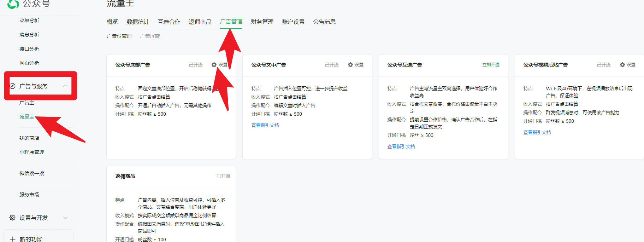Open 接口分析 in the sidebar
644x242 pixels.
click(29, 49)
